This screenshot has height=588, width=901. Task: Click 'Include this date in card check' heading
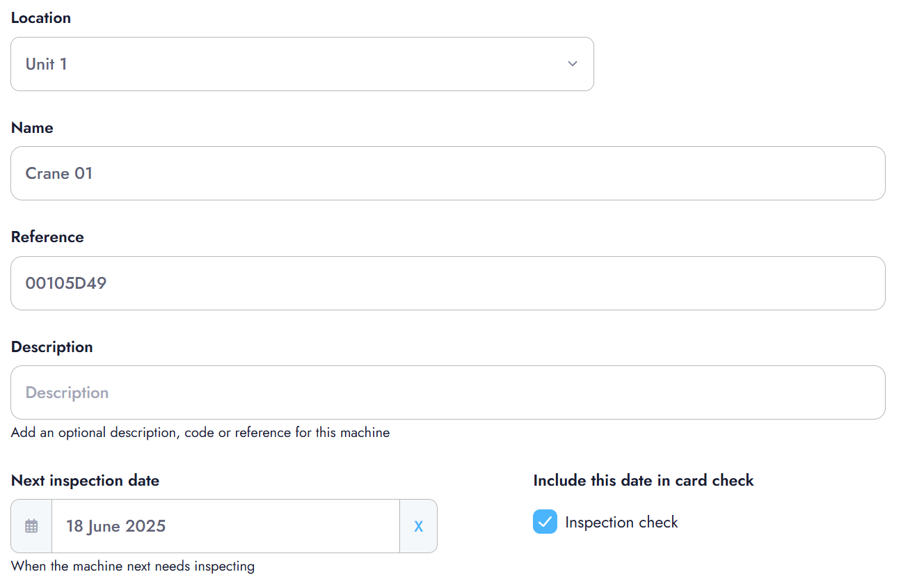tap(644, 481)
